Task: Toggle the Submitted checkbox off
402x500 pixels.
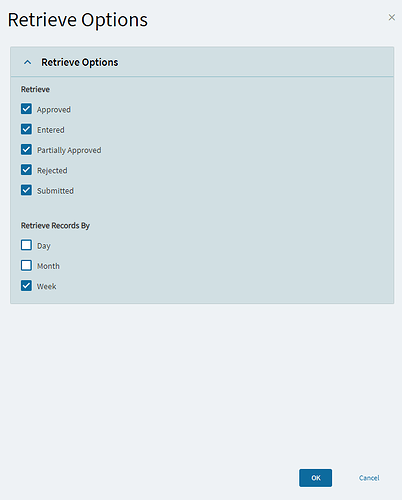Action: 26,190
